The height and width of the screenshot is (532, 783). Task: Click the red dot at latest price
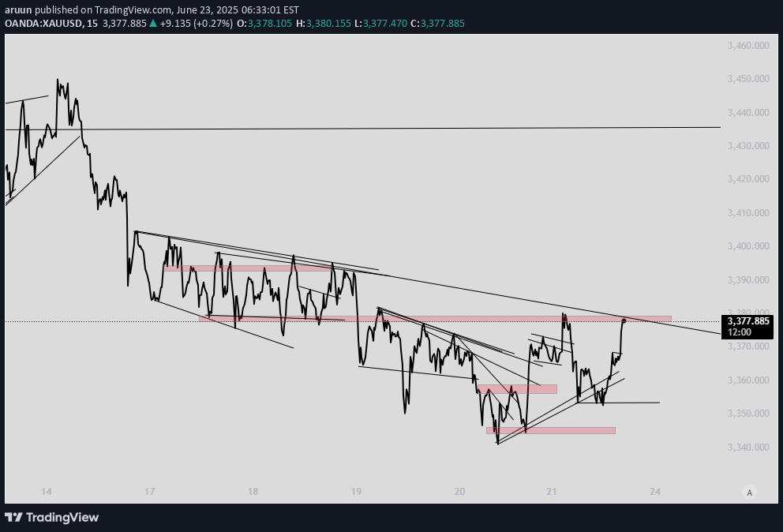point(624,320)
